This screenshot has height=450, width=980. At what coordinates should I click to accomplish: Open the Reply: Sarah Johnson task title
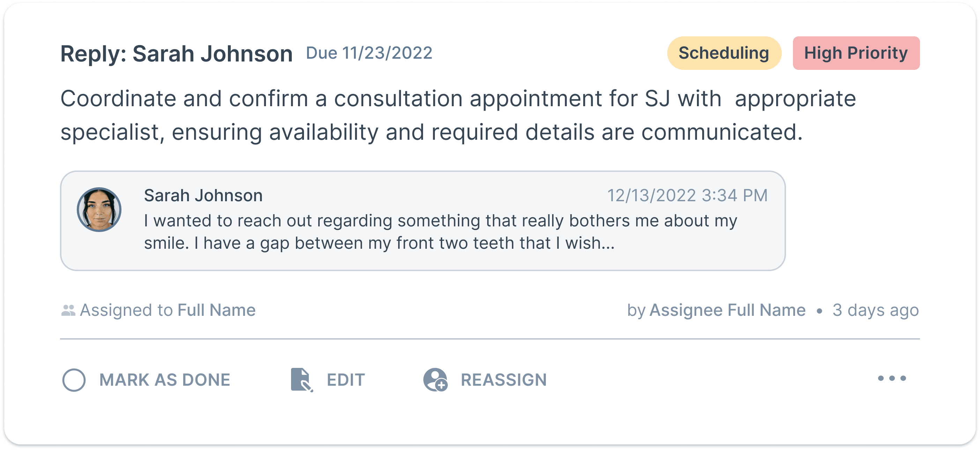click(x=177, y=54)
